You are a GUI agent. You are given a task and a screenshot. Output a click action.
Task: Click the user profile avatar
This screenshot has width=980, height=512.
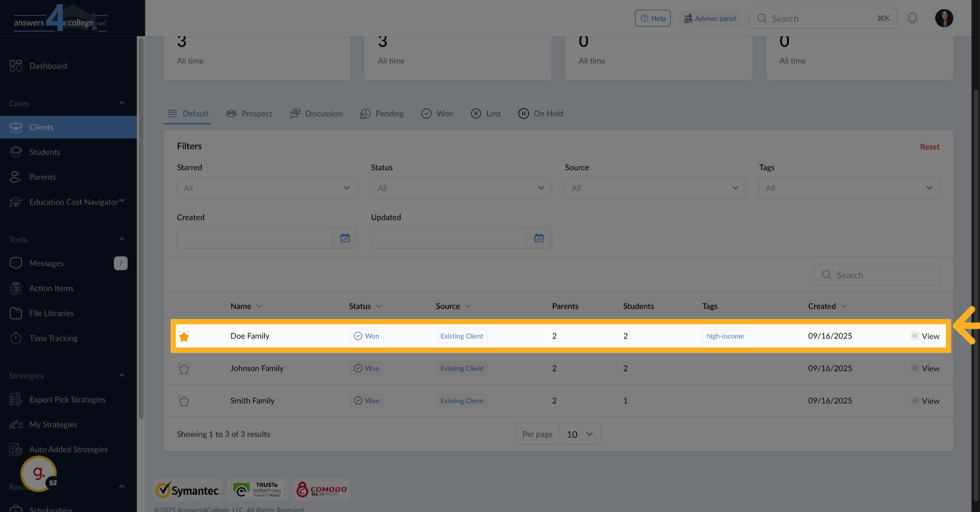[x=944, y=18]
